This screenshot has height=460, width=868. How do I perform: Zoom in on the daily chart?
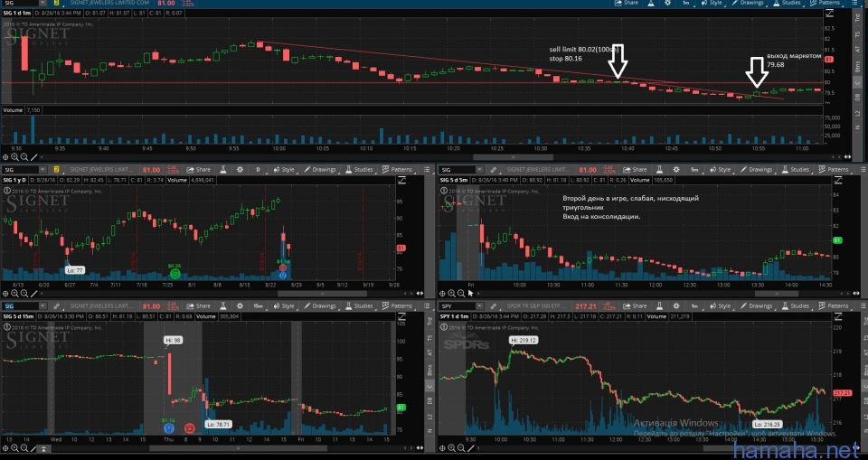click(15, 294)
